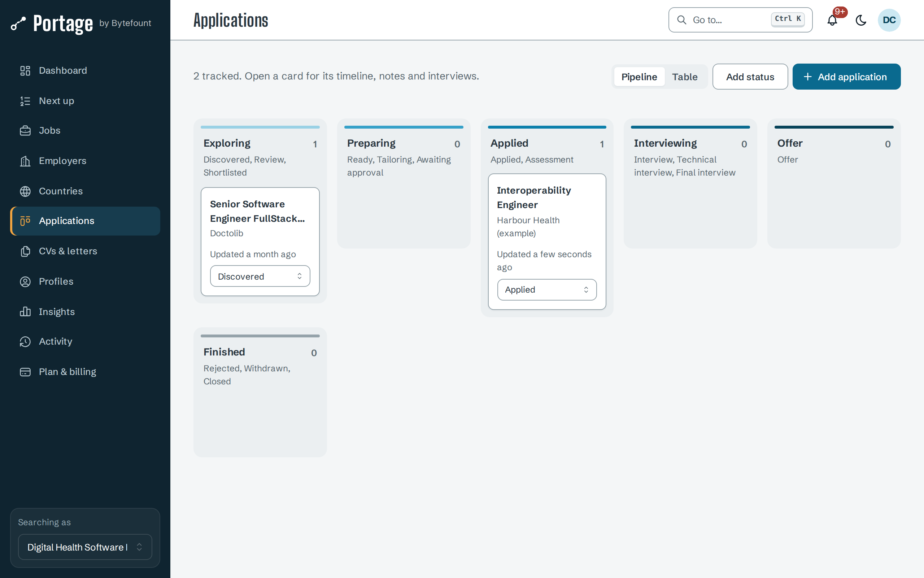Click the Interviewing column header
This screenshot has height=578, width=924.
click(x=665, y=143)
